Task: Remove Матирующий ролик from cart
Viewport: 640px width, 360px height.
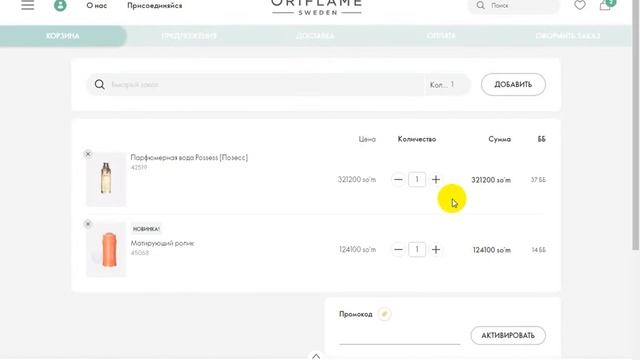Action: click(88, 224)
